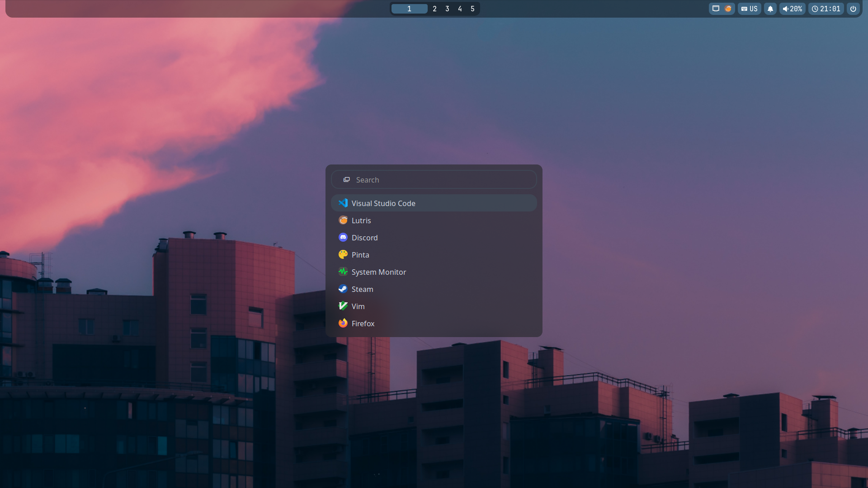Screen dimensions: 868x488
Task: Open the power menu button
Action: point(853,9)
